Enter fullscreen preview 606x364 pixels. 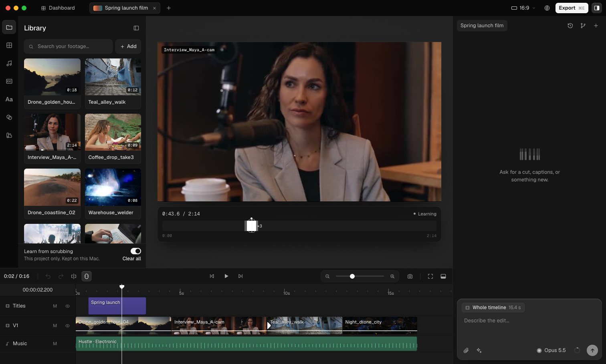pos(430,276)
